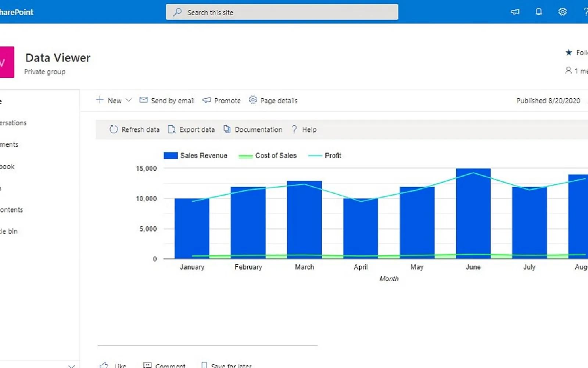
Task: Toggle Cost of Sales green legend marker
Action: coord(245,156)
